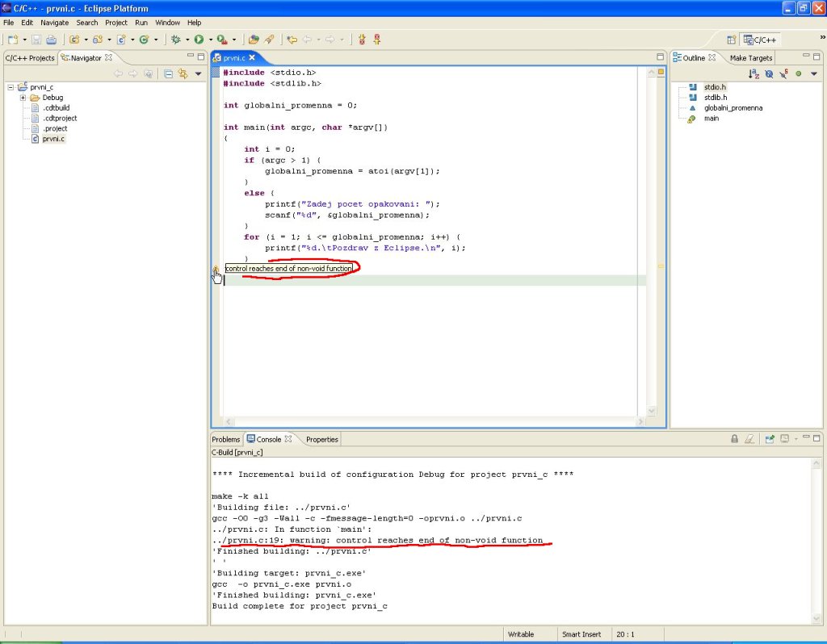Click the warning marker in editor gutter
This screenshot has width=827, height=644.
(x=216, y=269)
